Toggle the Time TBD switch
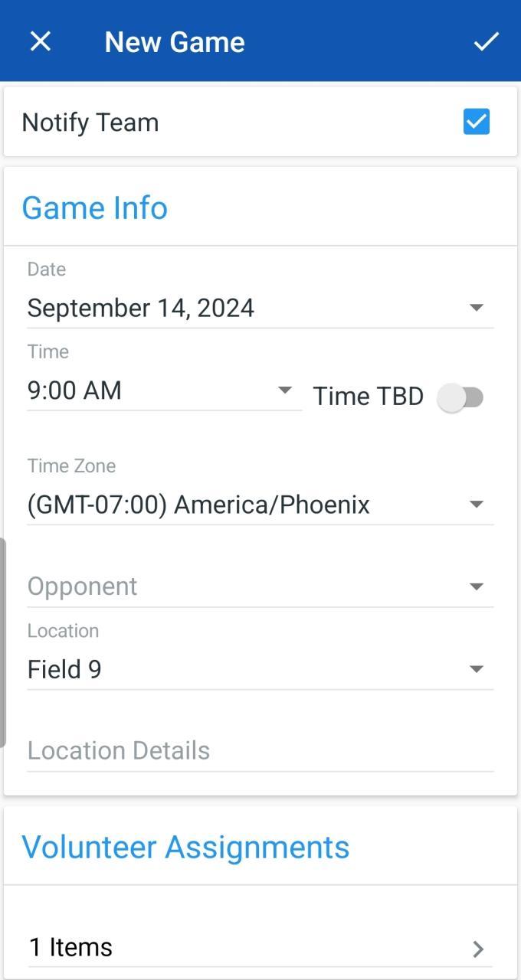The height and width of the screenshot is (980, 521). (x=460, y=397)
